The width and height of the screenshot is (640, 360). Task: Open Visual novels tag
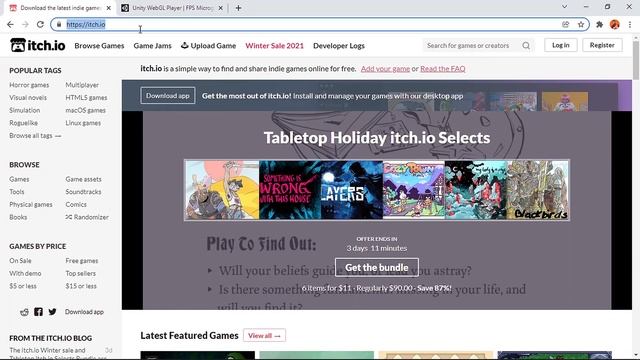28,98
